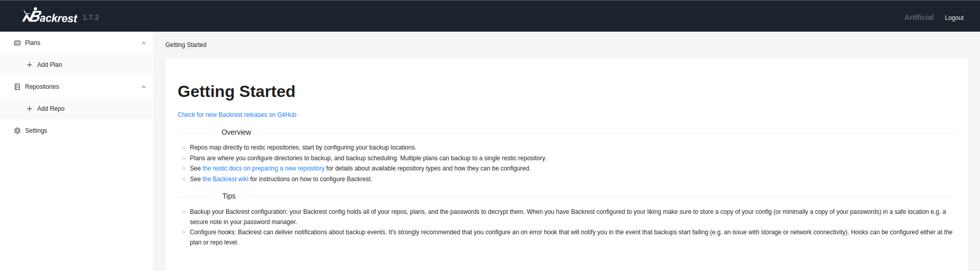The image size is (980, 271).
Task: Select the Plans menu label
Action: pyautogui.click(x=33, y=43)
